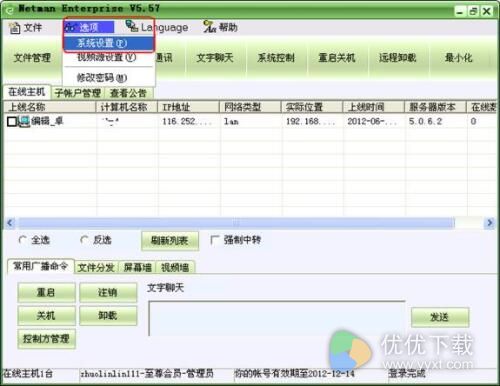Viewport: 500px width, 386px height.
Task: Click the 发送 send button
Action: (x=440, y=317)
